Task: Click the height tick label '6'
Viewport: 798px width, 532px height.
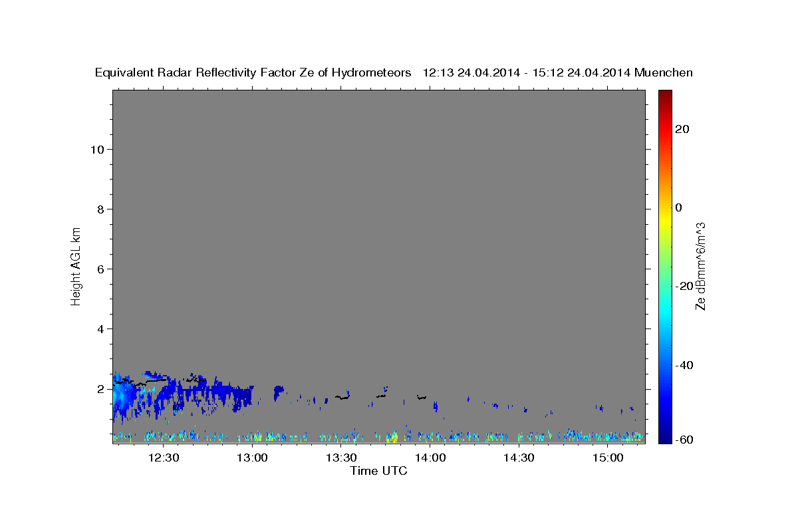Action: coord(101,269)
